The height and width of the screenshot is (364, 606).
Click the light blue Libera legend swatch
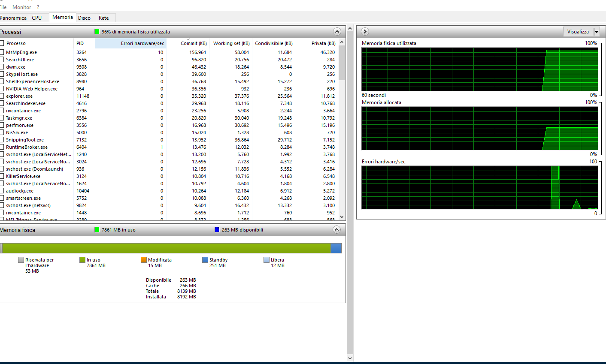(x=267, y=260)
